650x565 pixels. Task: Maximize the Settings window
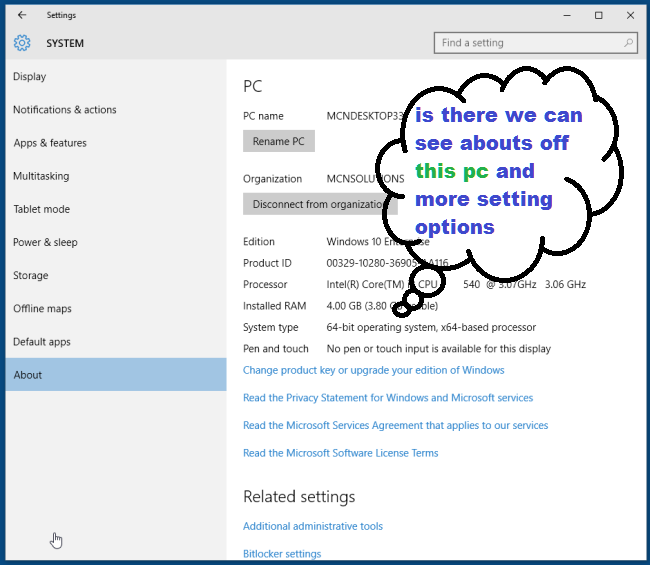599,15
